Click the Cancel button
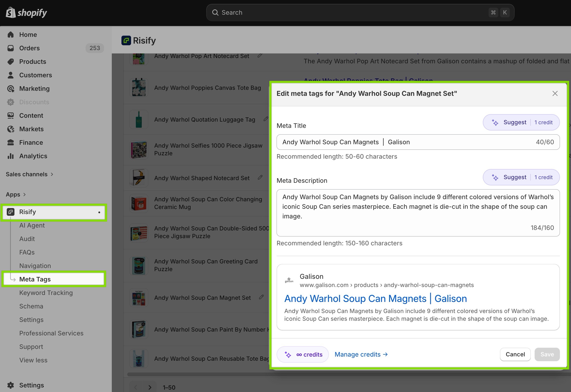571x392 pixels. point(515,355)
